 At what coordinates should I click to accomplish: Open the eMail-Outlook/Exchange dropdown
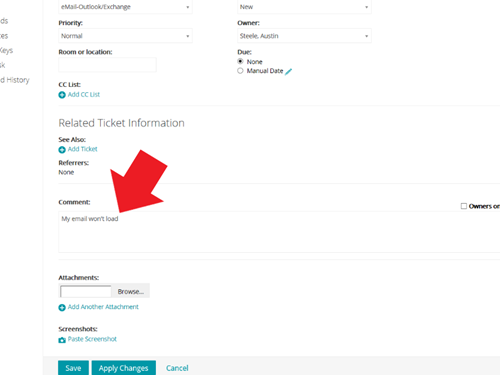pyautogui.click(x=125, y=7)
